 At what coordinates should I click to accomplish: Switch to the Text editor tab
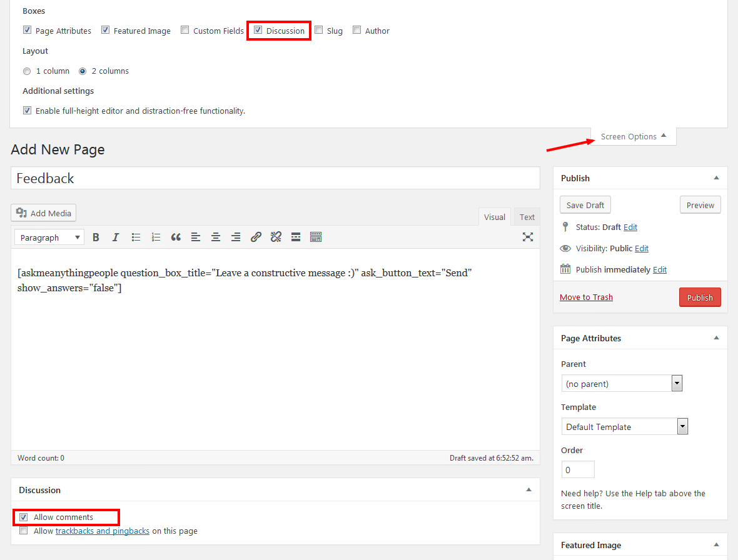[x=527, y=217]
